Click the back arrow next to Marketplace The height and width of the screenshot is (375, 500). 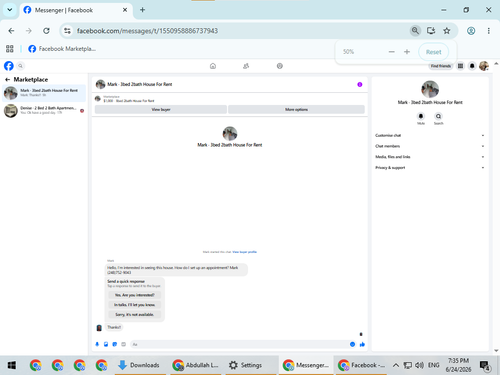[x=7, y=79]
